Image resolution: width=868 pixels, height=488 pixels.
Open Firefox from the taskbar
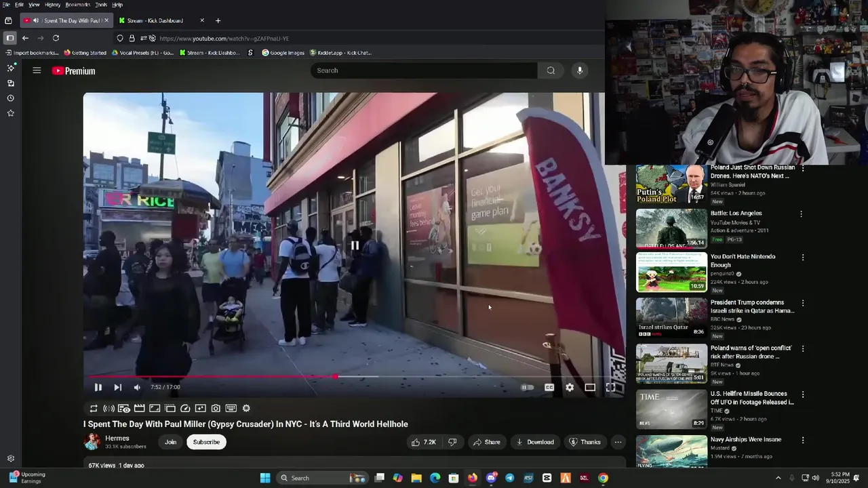pyautogui.click(x=473, y=478)
